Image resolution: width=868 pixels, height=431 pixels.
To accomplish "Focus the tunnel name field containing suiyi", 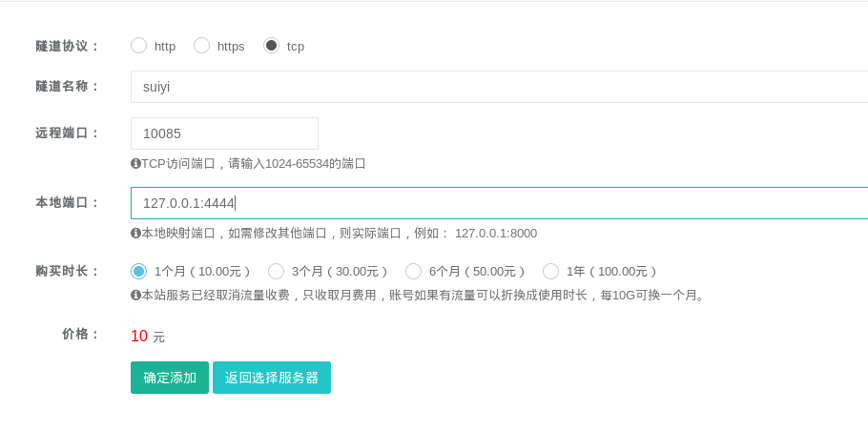I will point(496,87).
